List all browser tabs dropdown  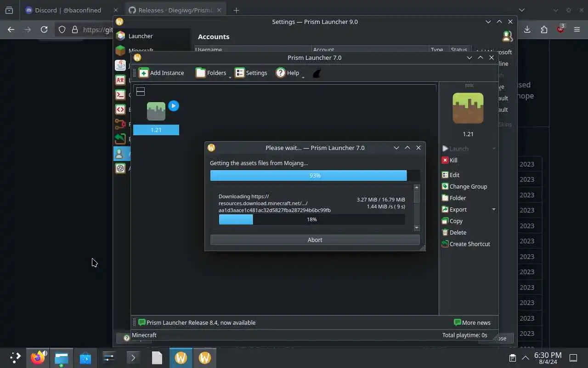click(522, 10)
